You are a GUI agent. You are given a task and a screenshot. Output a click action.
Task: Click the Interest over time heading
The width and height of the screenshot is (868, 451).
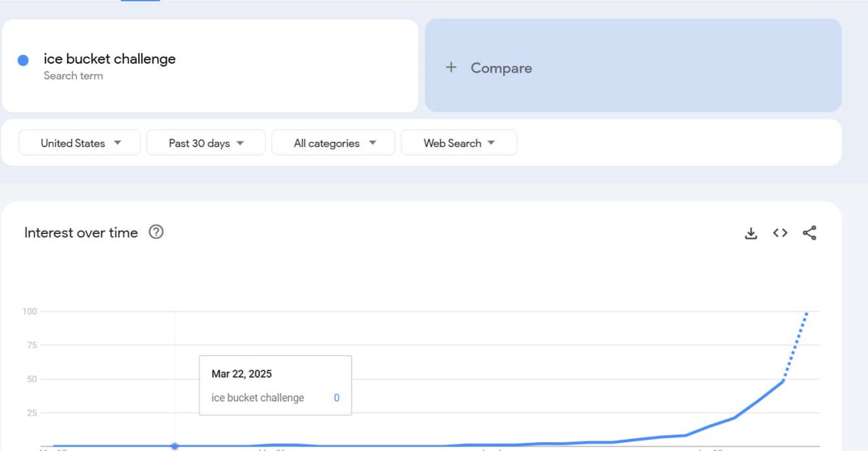pyautogui.click(x=81, y=232)
